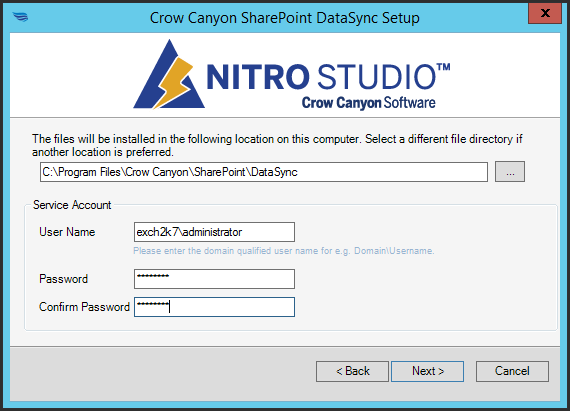This screenshot has width=570, height=411.
Task: Click the NITRO STUDIO wordmark
Action: pos(328,77)
